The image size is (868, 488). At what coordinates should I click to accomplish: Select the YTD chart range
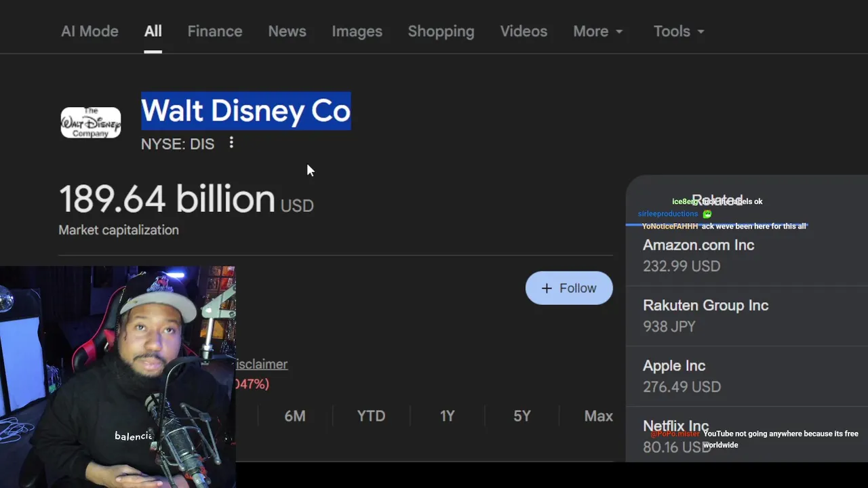click(371, 416)
